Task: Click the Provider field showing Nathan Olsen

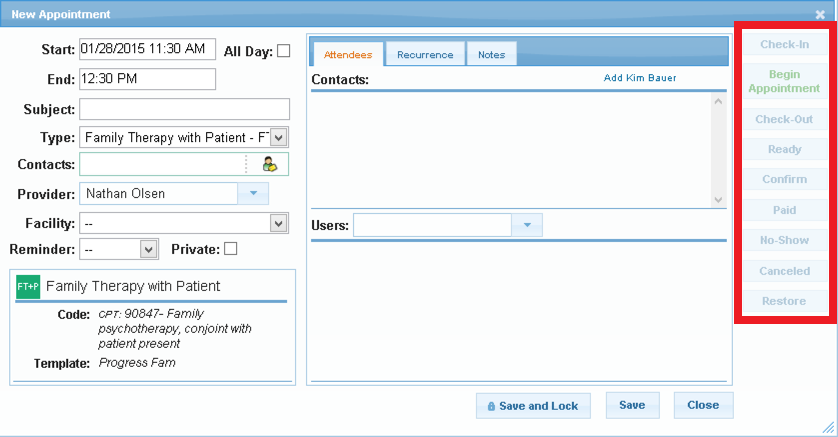Action: point(158,193)
